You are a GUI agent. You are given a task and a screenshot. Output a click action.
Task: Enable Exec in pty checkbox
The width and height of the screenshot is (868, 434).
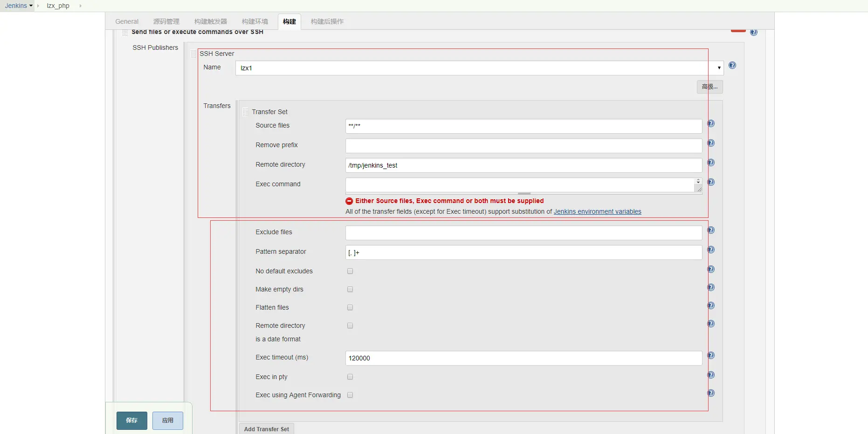click(x=350, y=377)
